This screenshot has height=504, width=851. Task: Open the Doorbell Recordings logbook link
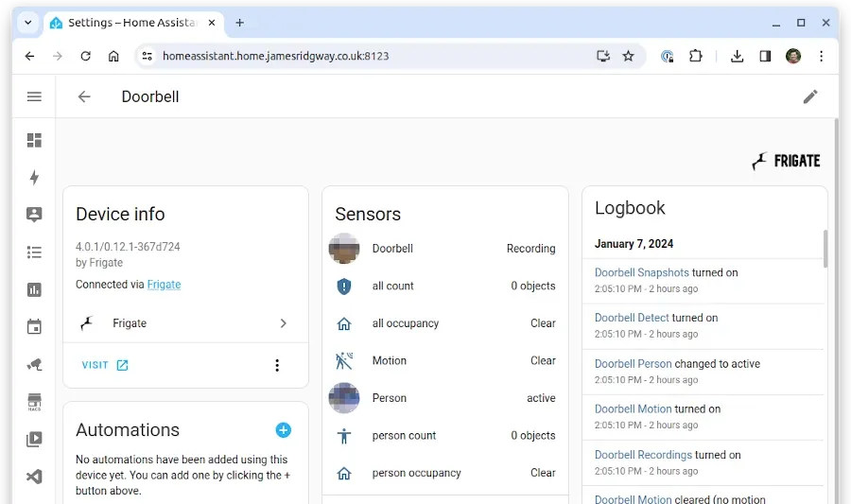(x=643, y=455)
